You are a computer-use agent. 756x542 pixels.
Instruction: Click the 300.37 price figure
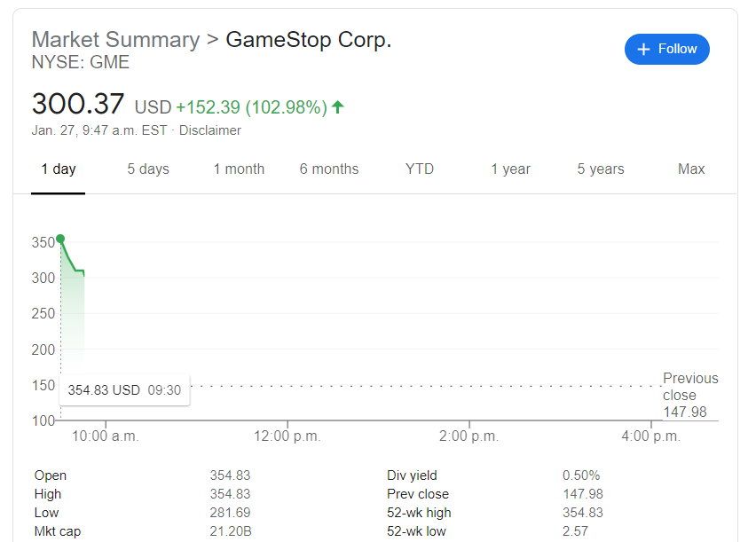coord(77,104)
